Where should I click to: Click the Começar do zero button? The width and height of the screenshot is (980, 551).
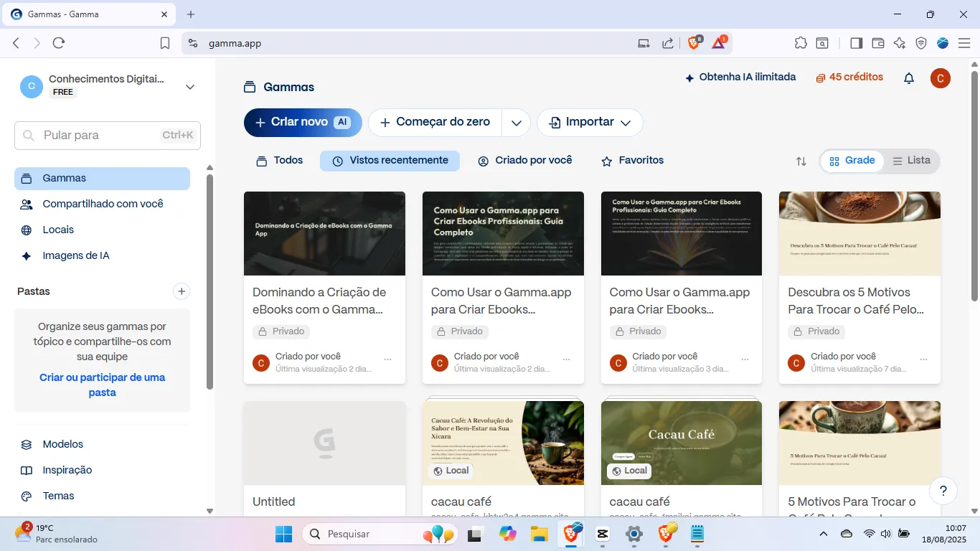coord(435,123)
